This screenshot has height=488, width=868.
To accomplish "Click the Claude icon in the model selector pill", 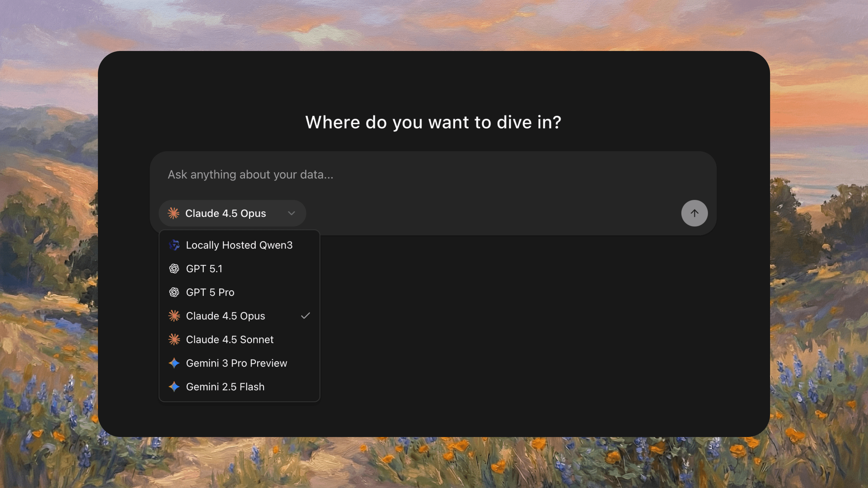I will tap(173, 213).
